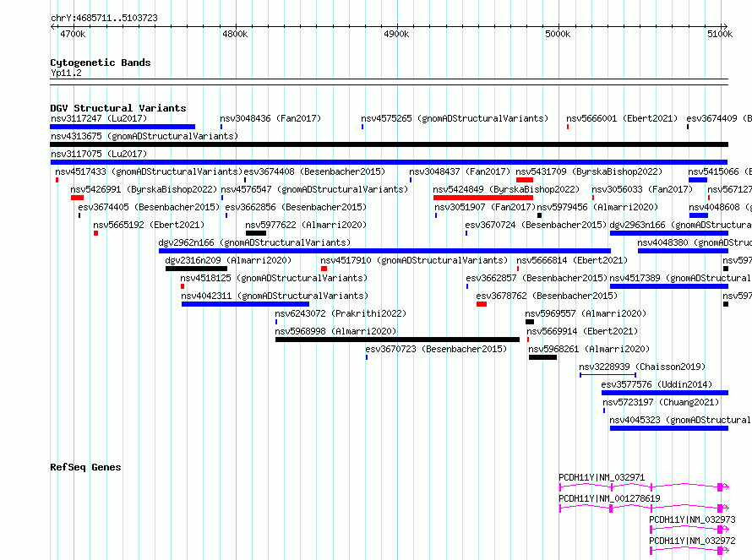This screenshot has width=752, height=560.
Task: Click the nsv3117247 (Lu2017) variant label
Action: point(99,118)
